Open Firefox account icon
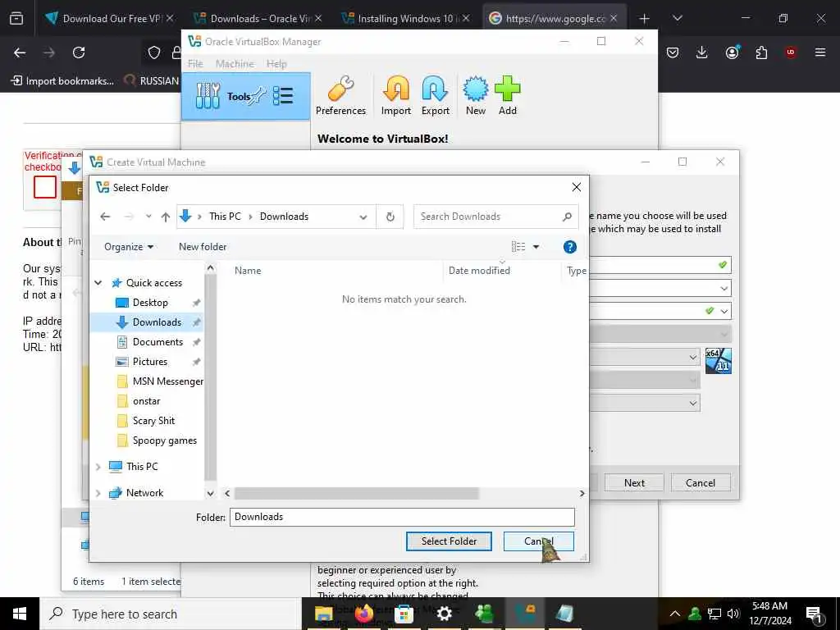 [732, 52]
